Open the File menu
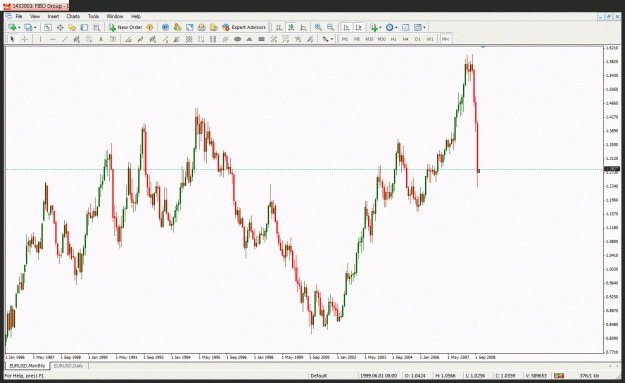Image resolution: width=625 pixels, height=383 pixels. pyautogui.click(x=19, y=16)
